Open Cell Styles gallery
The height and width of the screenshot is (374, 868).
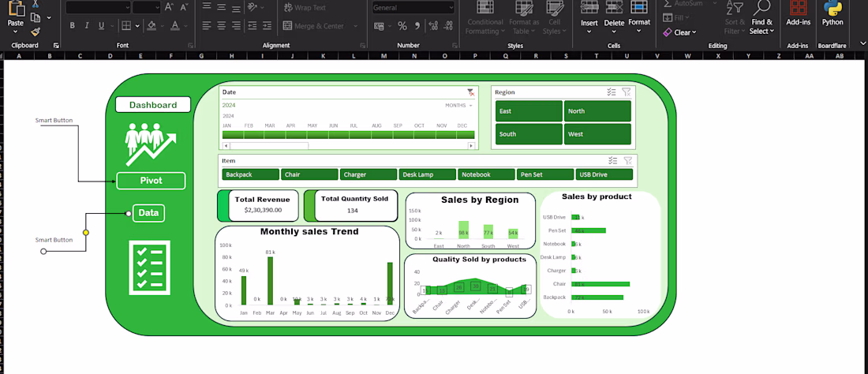click(x=554, y=17)
